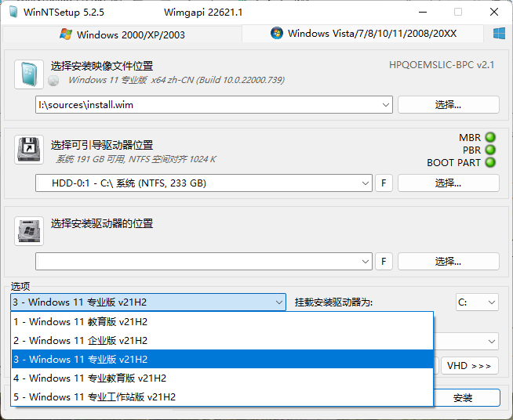Switch to Windows 2000/XP/2003 tab

[122, 34]
